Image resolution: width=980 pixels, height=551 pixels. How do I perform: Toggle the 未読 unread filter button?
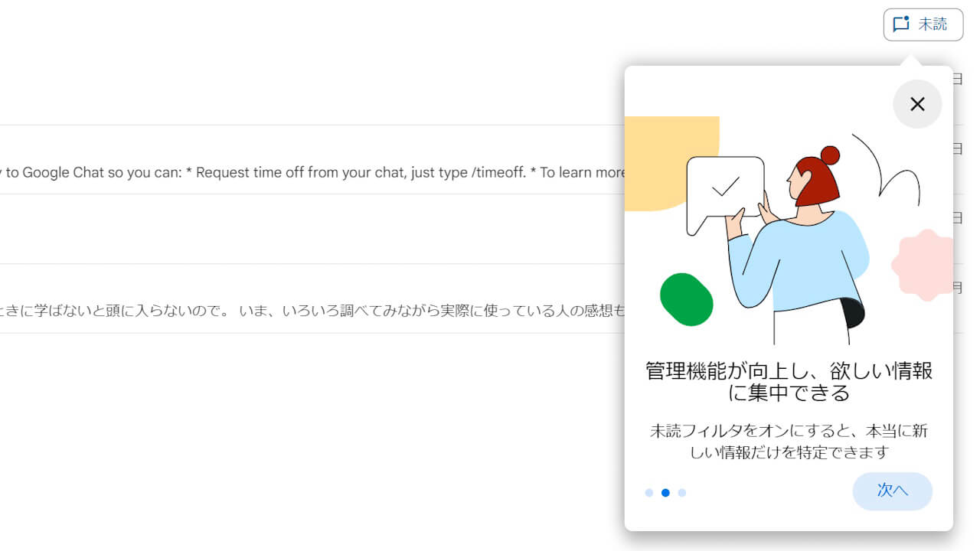pos(923,24)
